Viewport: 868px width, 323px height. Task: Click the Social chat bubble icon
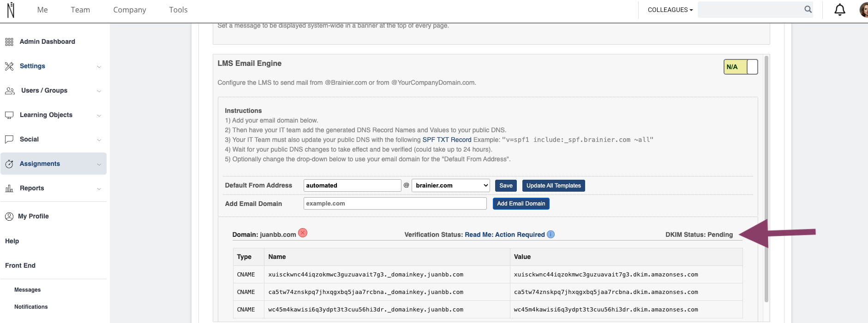pos(9,140)
